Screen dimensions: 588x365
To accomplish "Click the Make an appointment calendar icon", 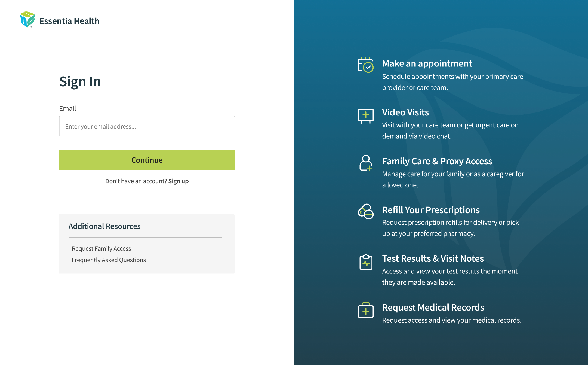I will pyautogui.click(x=366, y=65).
